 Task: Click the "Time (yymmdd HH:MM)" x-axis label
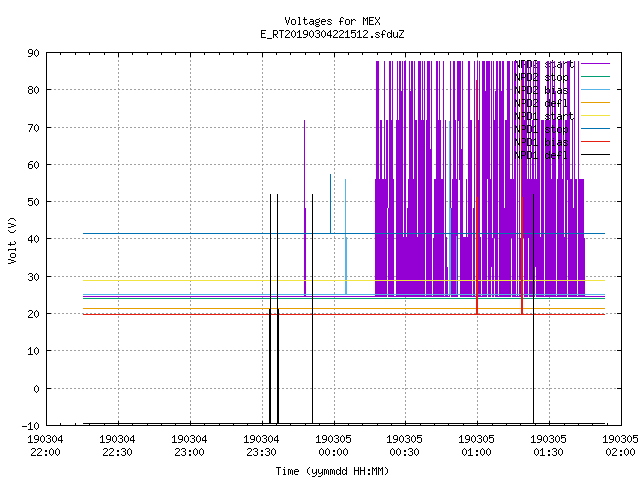click(332, 471)
